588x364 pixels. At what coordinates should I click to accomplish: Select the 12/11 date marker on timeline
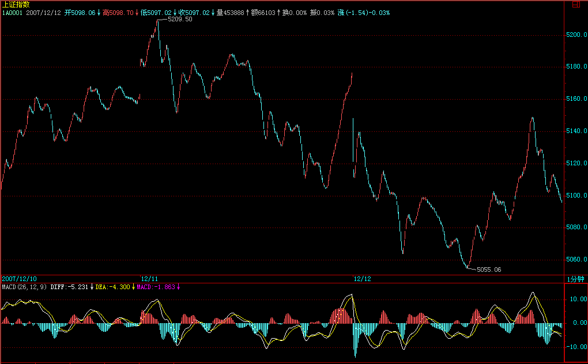pos(149,279)
